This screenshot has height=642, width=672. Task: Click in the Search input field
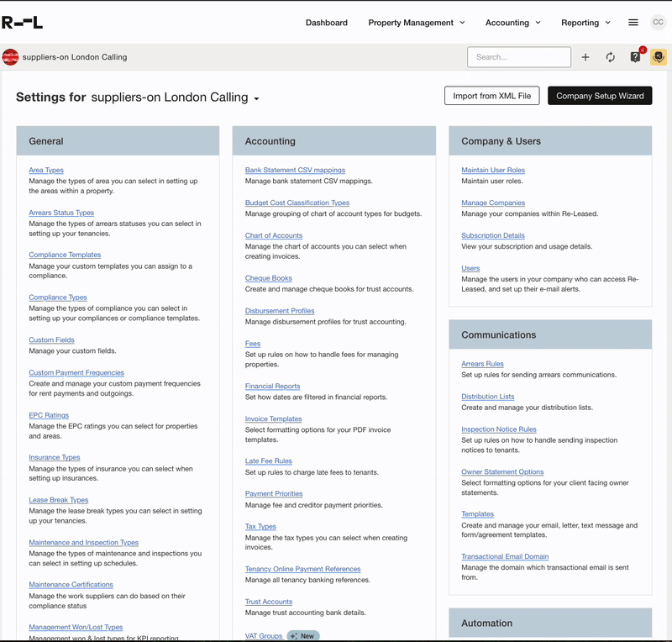[x=518, y=57]
